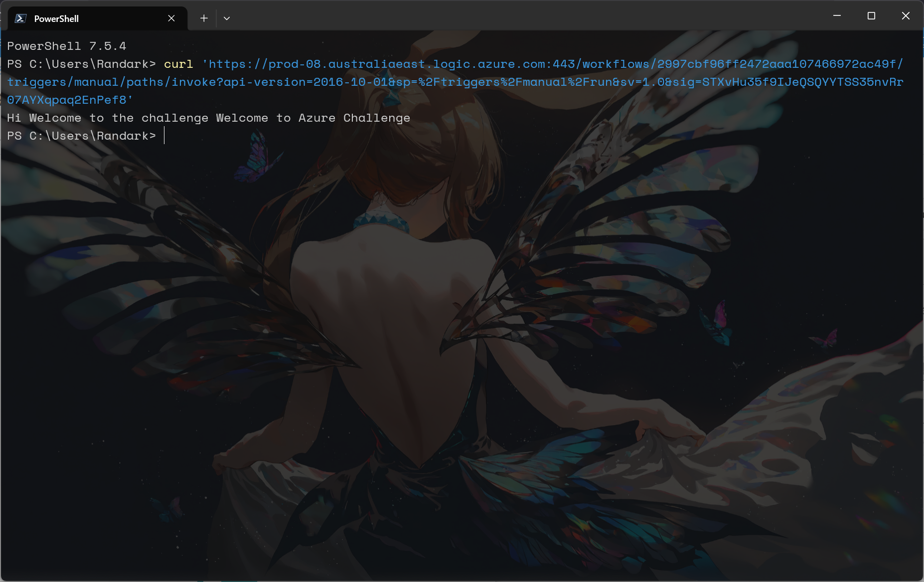Open a new terminal tab
This screenshot has height=582, width=924.
pyautogui.click(x=204, y=18)
